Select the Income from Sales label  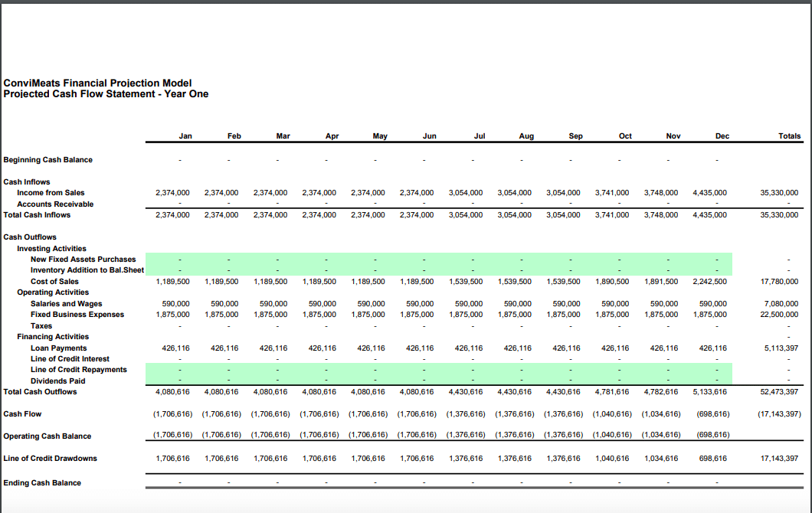[x=51, y=193]
